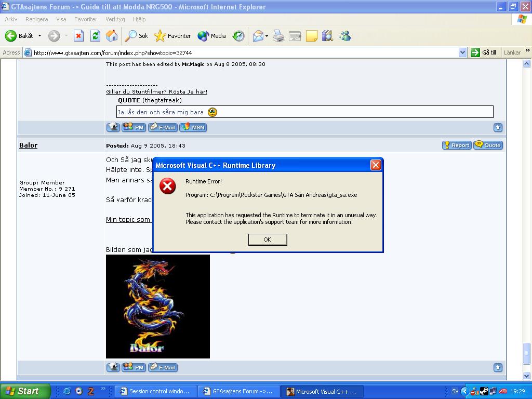Expand the quick launch overflow chevron
Screen dimensions: 532x399
point(103,389)
